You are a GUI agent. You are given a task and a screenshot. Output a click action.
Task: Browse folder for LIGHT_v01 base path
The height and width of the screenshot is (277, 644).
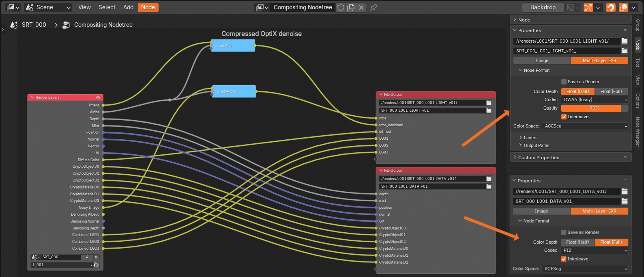click(x=625, y=41)
